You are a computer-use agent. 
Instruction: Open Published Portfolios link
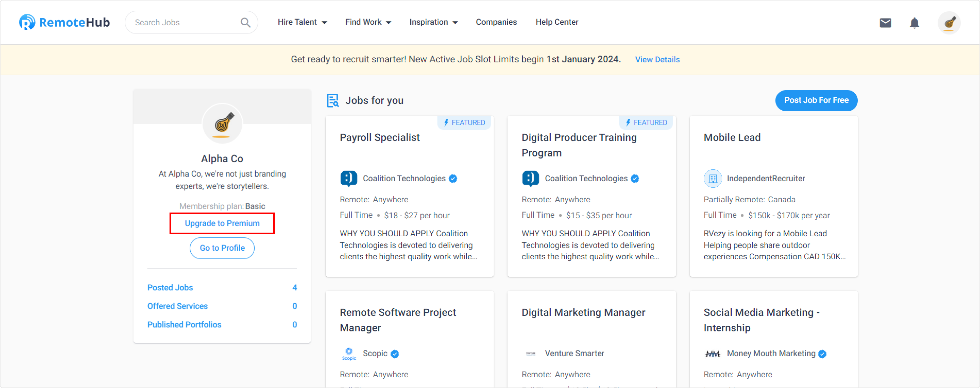tap(184, 324)
